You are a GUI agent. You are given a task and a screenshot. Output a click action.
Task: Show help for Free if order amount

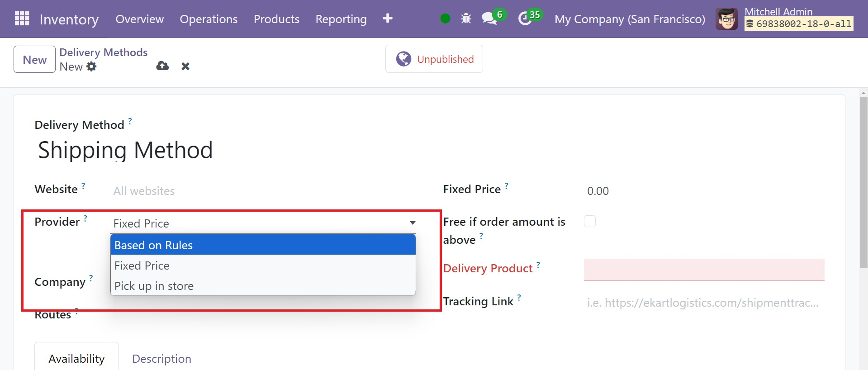481,236
